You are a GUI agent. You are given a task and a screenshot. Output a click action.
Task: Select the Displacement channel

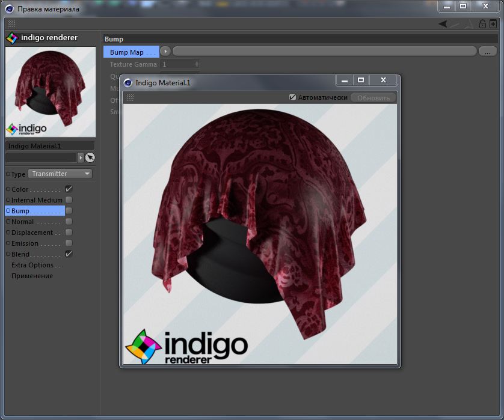(32, 233)
